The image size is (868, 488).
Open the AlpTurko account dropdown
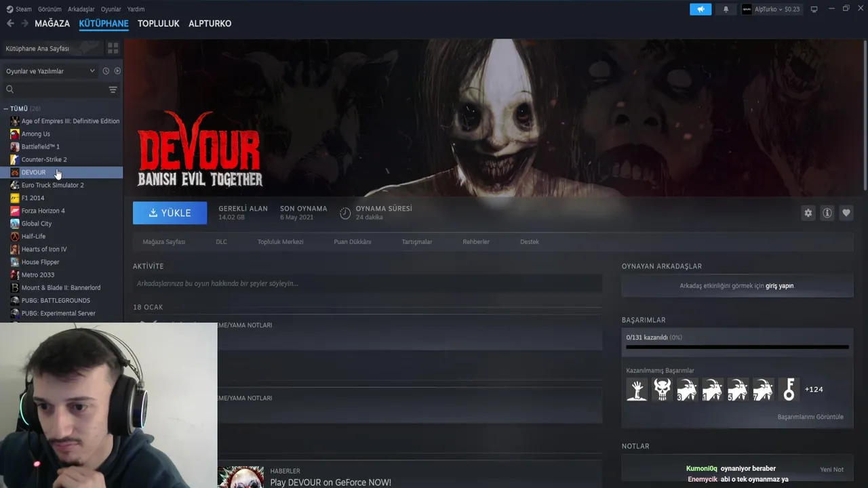[x=771, y=9]
